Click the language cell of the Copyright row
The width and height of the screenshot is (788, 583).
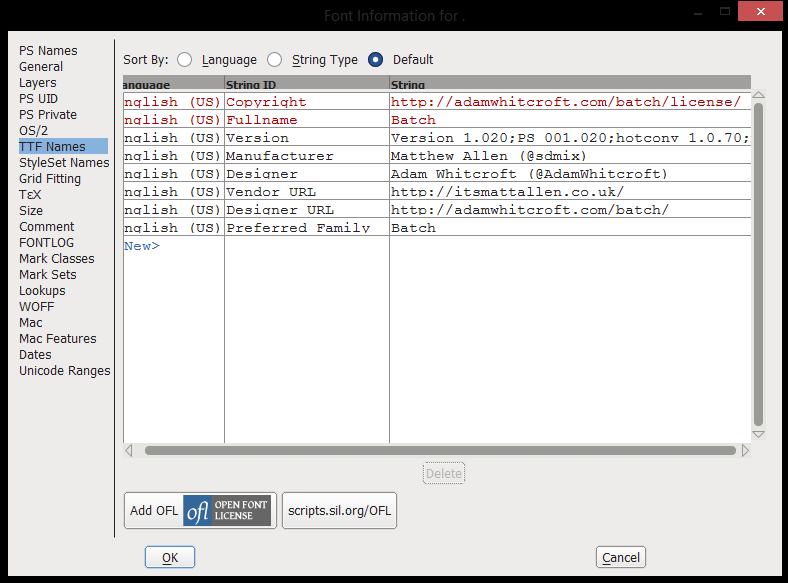[x=173, y=102]
